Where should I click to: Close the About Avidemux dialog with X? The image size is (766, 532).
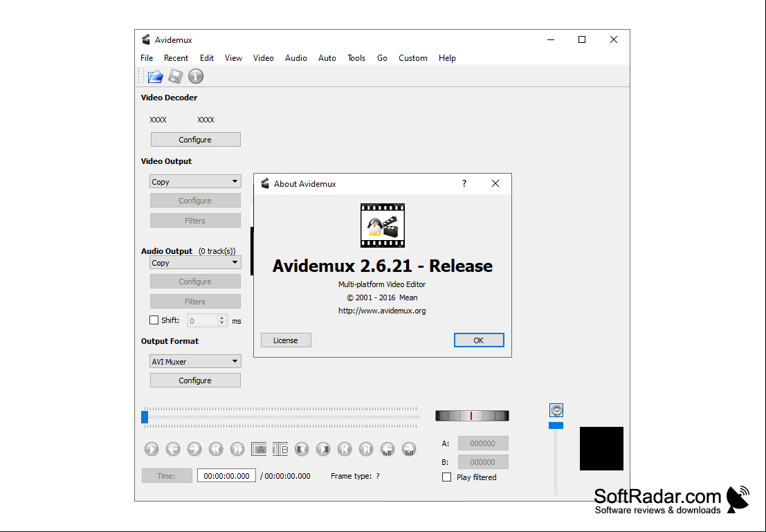click(x=495, y=184)
